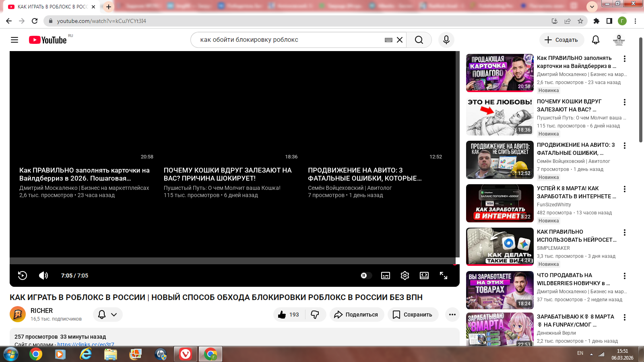644x362 pixels.
Task: Click the Поделиться share button
Action: 357,315
